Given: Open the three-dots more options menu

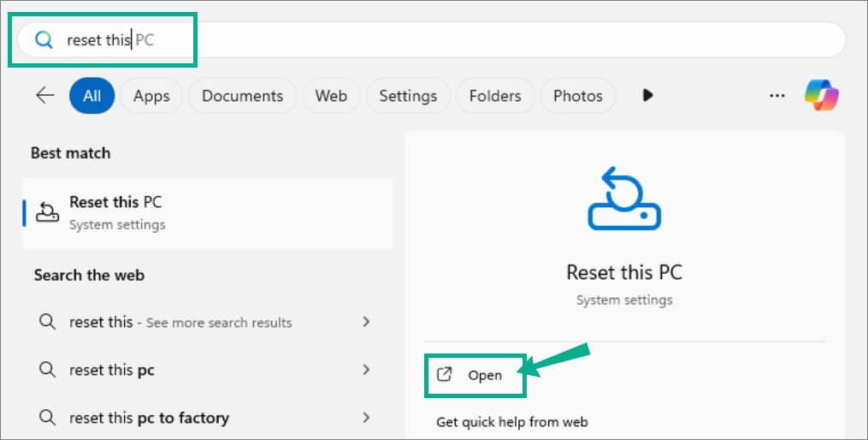Looking at the screenshot, I should tap(777, 96).
